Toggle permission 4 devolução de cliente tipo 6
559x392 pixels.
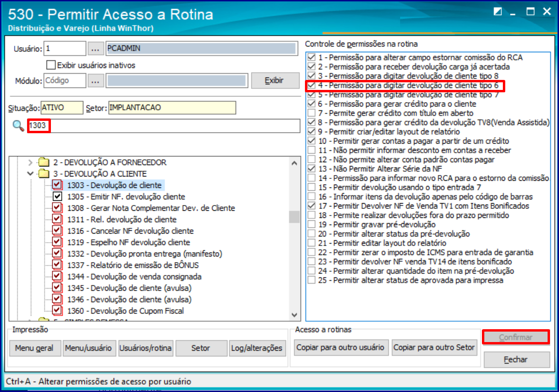point(312,85)
